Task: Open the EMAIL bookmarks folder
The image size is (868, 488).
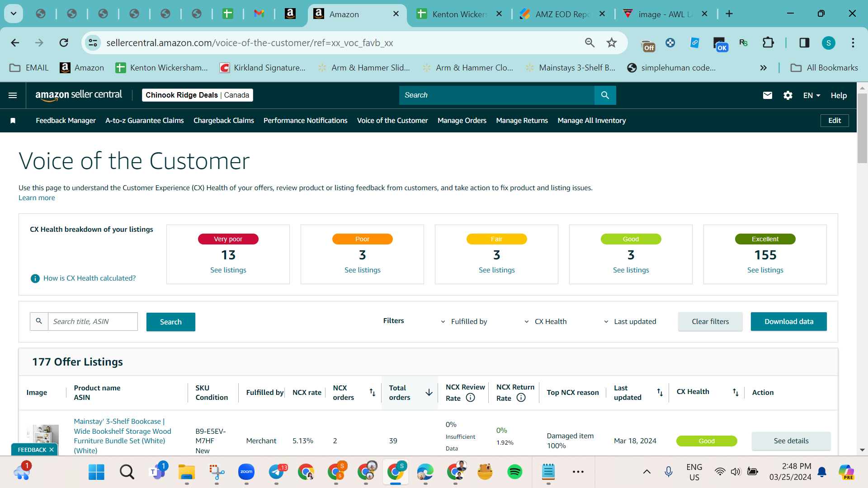Action: pos(29,68)
